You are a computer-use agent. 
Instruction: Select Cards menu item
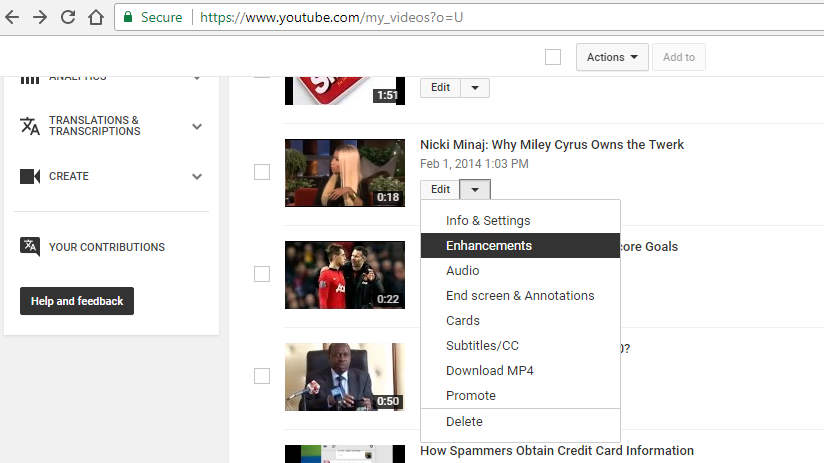tap(520, 321)
